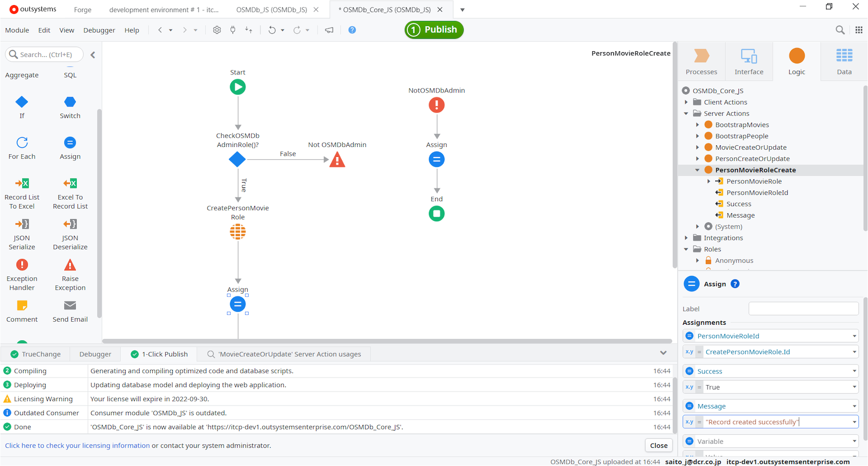Open the Forge tab
868x466 pixels.
[82, 10]
